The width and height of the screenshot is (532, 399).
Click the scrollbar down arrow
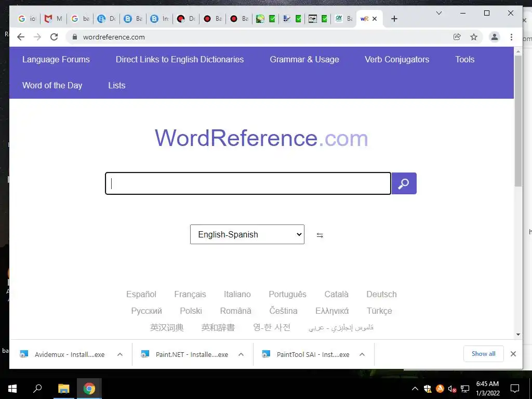518,335
